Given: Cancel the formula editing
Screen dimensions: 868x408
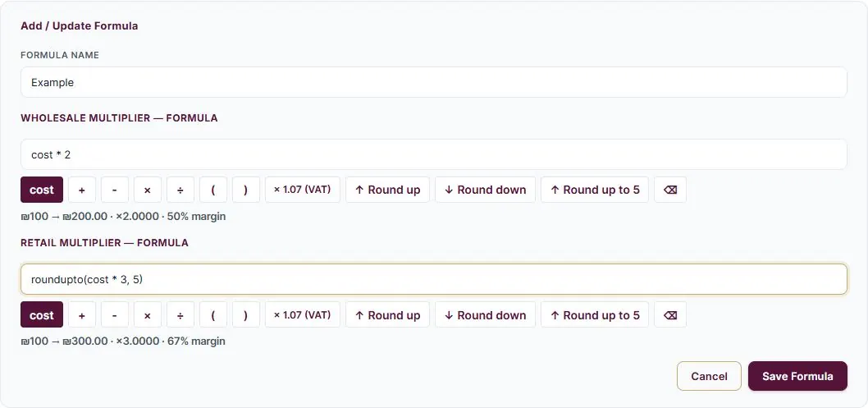Looking at the screenshot, I should coord(709,377).
